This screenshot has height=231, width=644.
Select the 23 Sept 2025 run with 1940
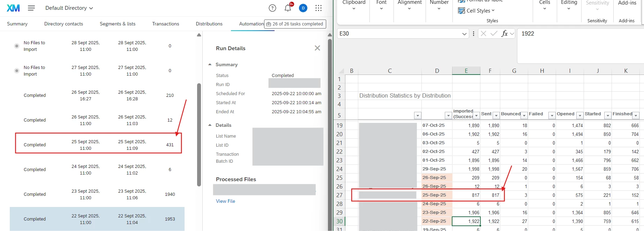point(97,194)
